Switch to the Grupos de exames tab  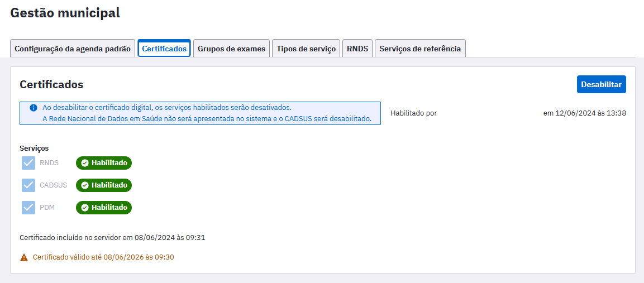click(x=231, y=49)
